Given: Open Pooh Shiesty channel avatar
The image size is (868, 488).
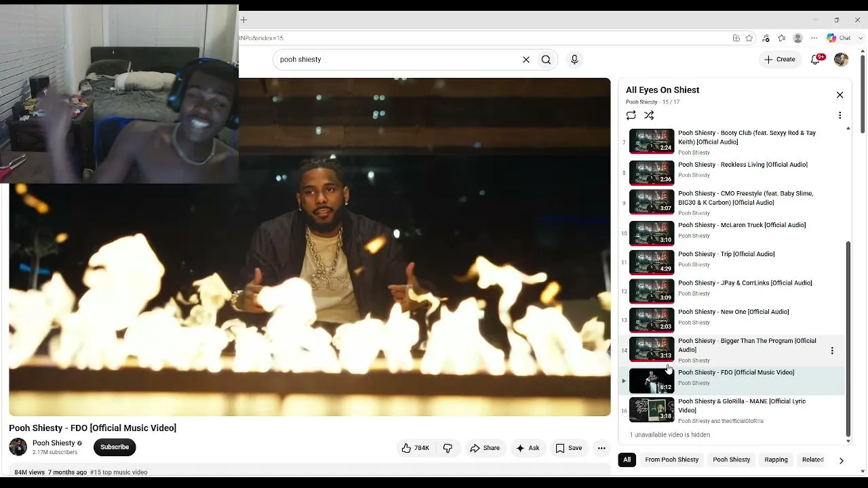Looking at the screenshot, I should click(x=18, y=447).
